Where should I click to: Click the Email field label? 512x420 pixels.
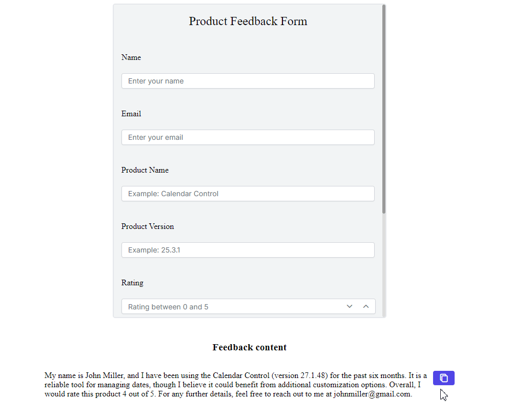(131, 114)
